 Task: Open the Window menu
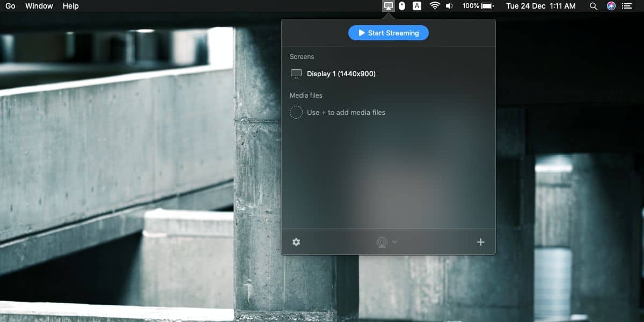click(39, 6)
